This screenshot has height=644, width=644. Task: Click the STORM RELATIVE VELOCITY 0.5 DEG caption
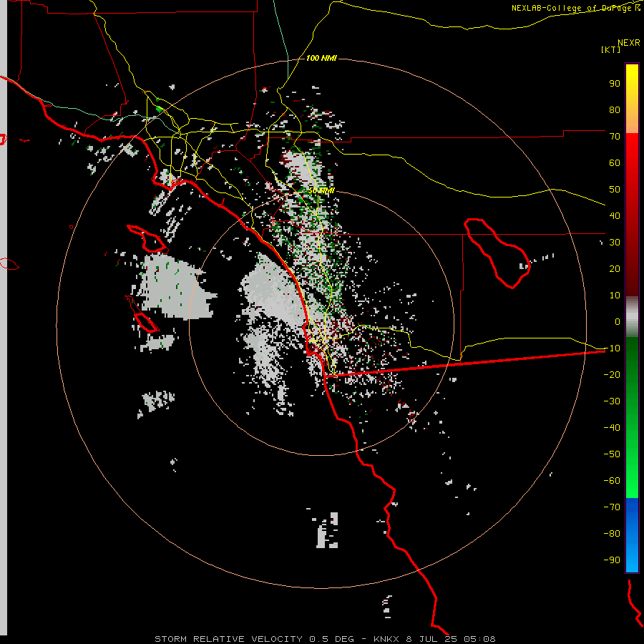(254, 639)
